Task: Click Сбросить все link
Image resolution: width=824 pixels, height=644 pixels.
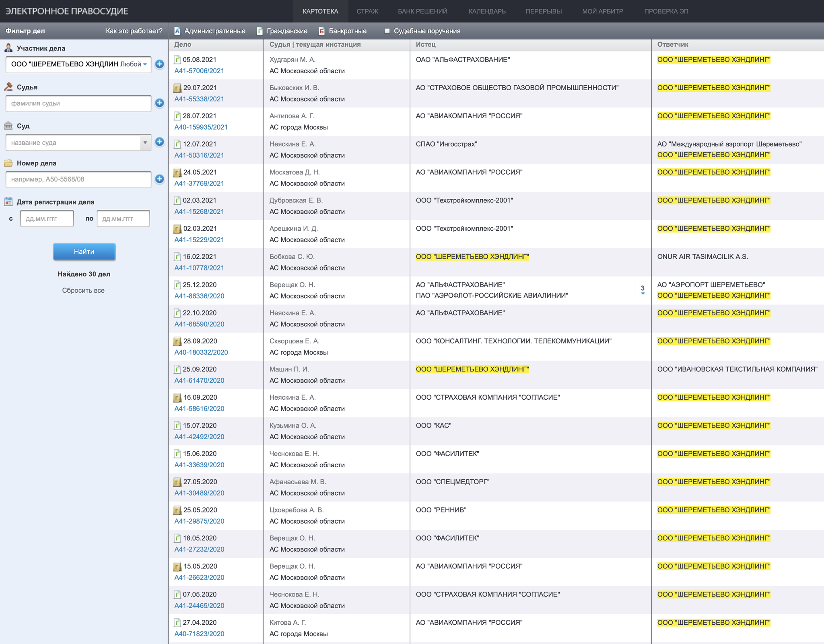Action: click(x=83, y=290)
